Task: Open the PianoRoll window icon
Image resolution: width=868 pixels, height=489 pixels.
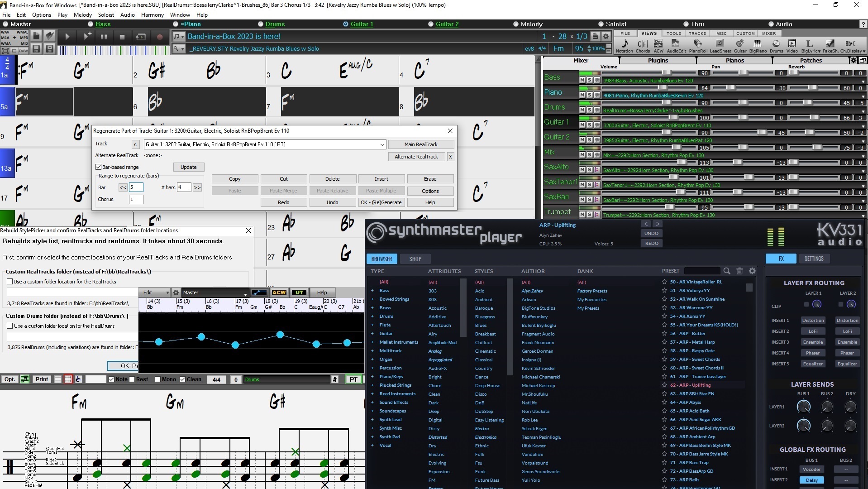Action: pyautogui.click(x=698, y=45)
